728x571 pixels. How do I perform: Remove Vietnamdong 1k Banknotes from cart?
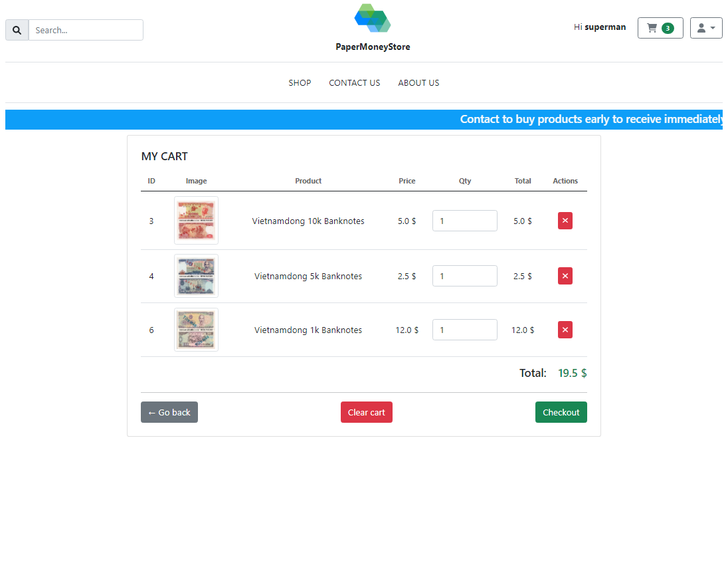point(565,329)
